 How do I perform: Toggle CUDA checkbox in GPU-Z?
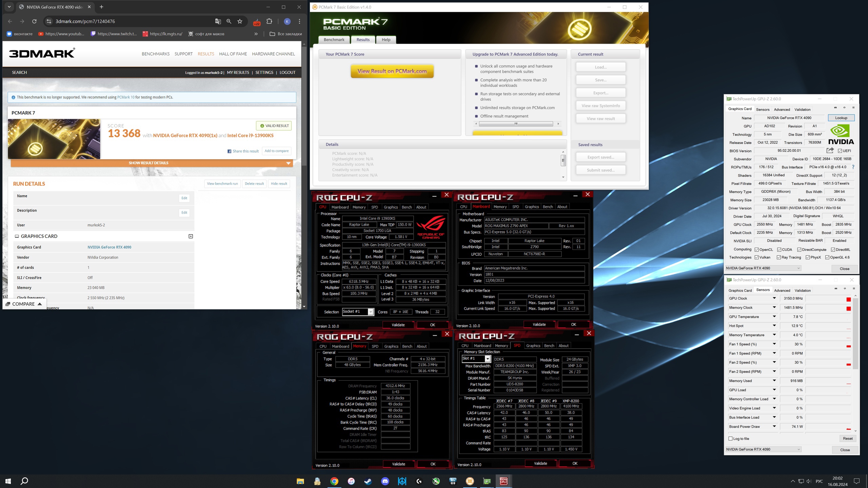point(779,250)
